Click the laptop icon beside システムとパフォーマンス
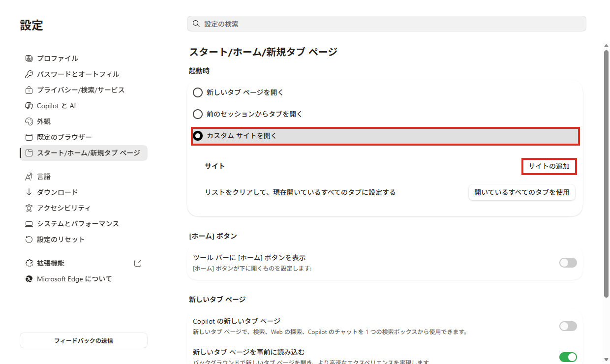 tap(29, 224)
